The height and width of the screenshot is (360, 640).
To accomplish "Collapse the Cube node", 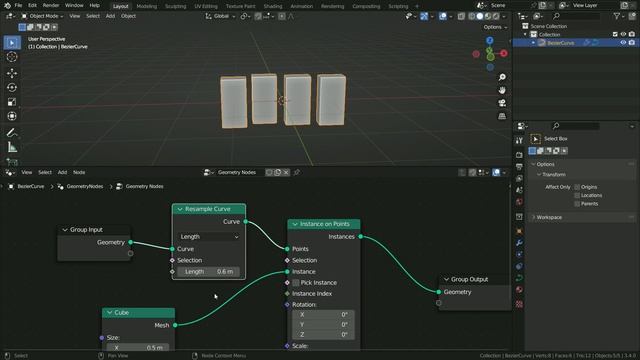I will point(109,313).
